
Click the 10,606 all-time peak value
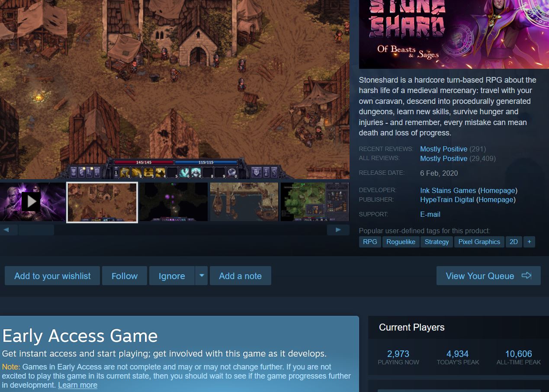tap(519, 354)
